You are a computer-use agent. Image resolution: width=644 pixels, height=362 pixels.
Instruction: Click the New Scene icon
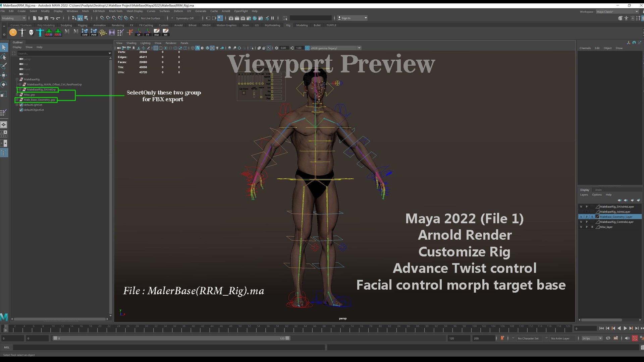pyautogui.click(x=34, y=18)
